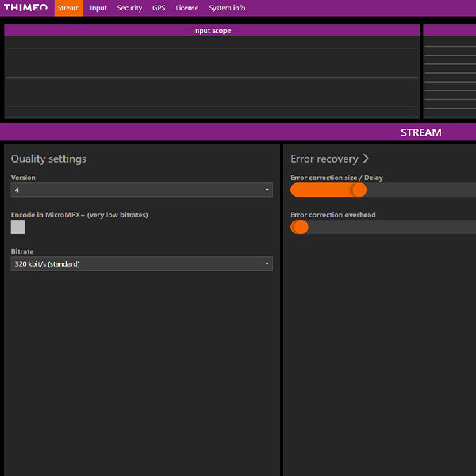The height and width of the screenshot is (476, 476).
Task: Switch to the Stream tab
Action: tap(68, 8)
